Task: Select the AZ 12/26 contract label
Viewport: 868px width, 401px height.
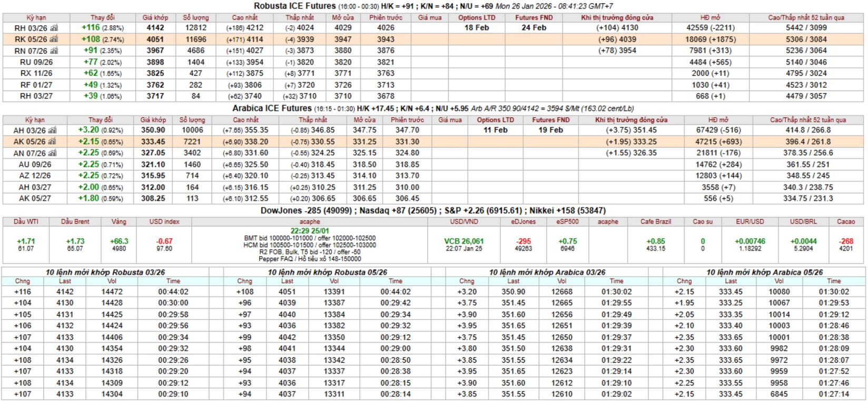Action: click(35, 176)
